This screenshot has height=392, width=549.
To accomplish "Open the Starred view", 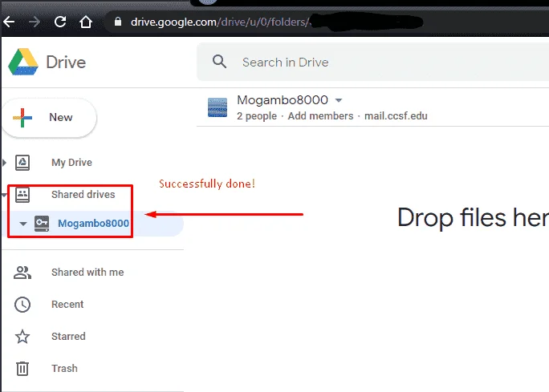I will coord(68,337).
